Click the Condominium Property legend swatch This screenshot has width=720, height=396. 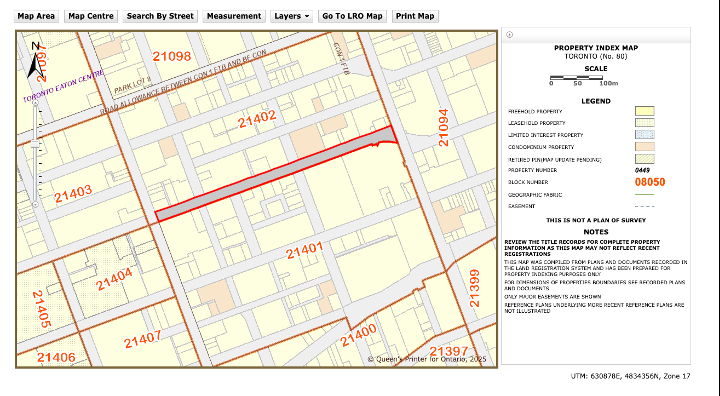click(x=644, y=147)
